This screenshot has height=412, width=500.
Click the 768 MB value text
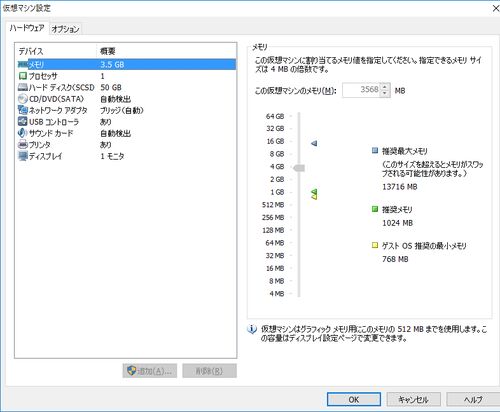click(395, 259)
